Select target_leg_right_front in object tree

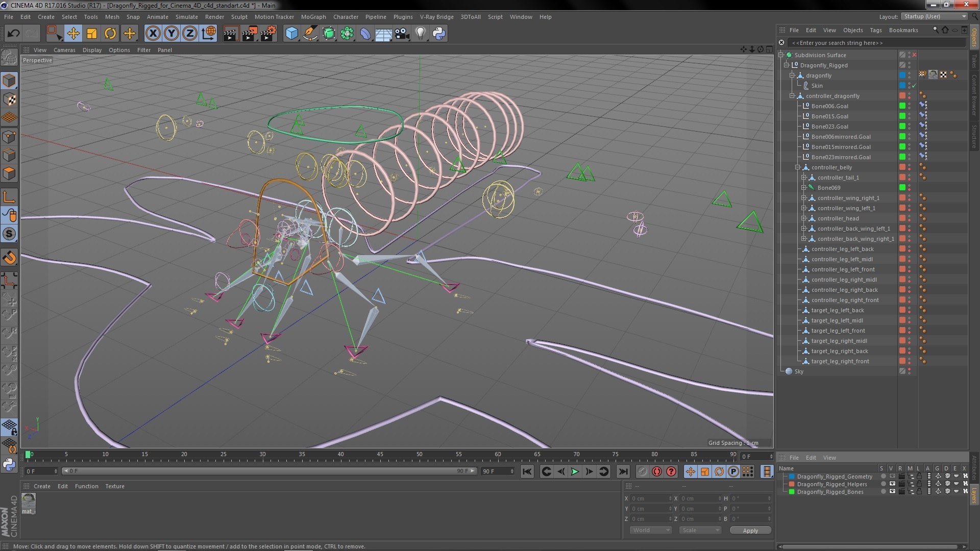pyautogui.click(x=840, y=361)
